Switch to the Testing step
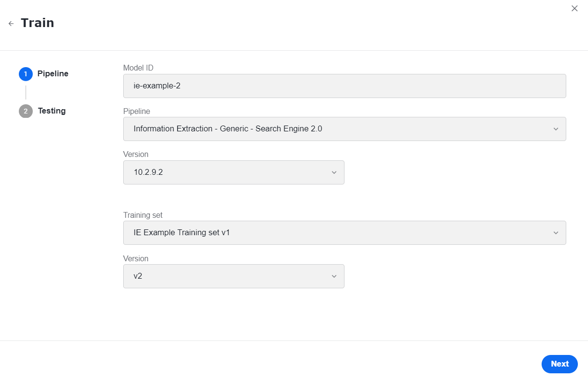This screenshot has height=382, width=588. (x=52, y=111)
